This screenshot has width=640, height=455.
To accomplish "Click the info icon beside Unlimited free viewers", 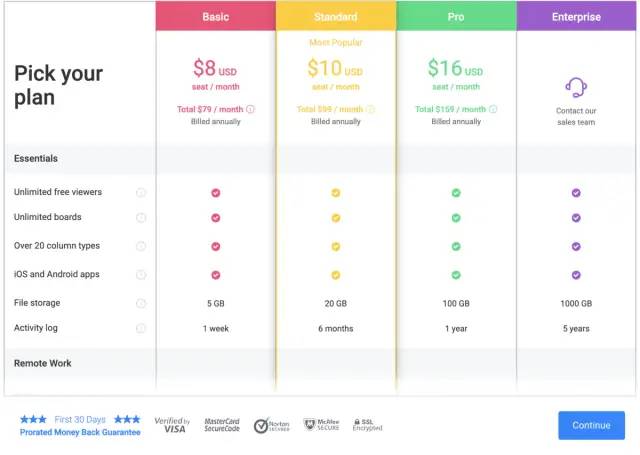I will [x=141, y=192].
